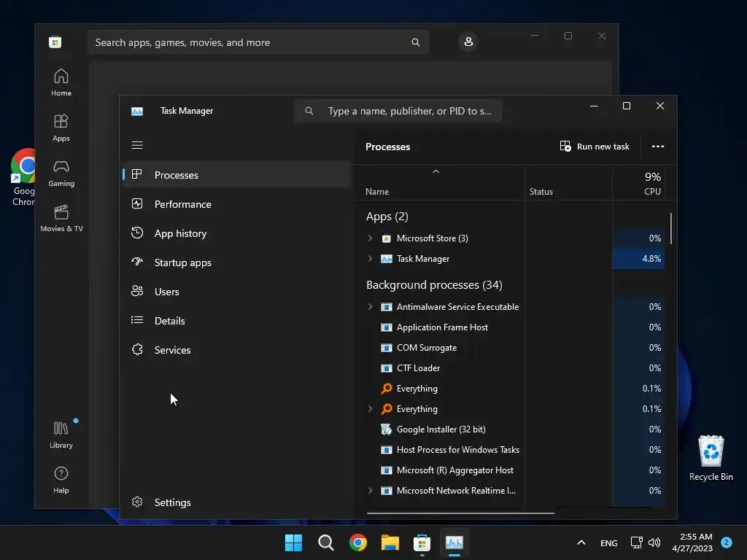
Task: Open taskbar Search
Action: pyautogui.click(x=326, y=542)
